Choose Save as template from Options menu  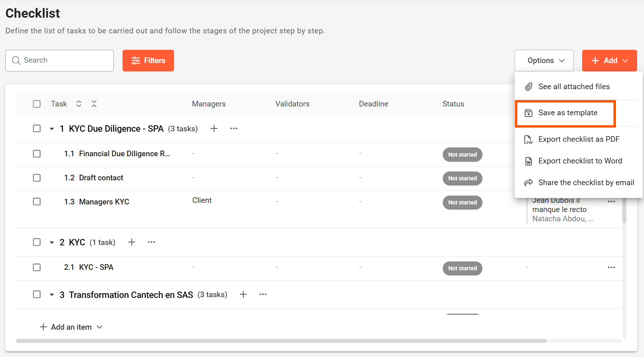567,113
